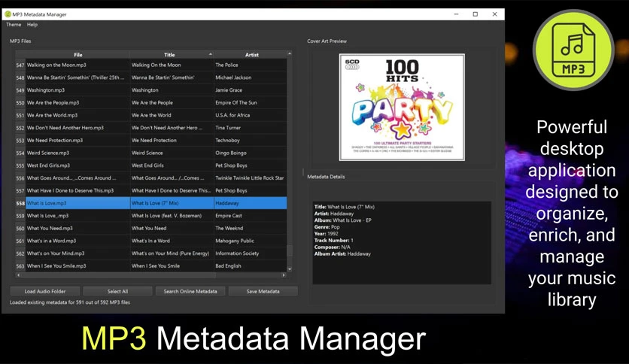Click the Album: What Is Love - EP detail
Viewport: 629px width, 364px height.
pos(343,220)
